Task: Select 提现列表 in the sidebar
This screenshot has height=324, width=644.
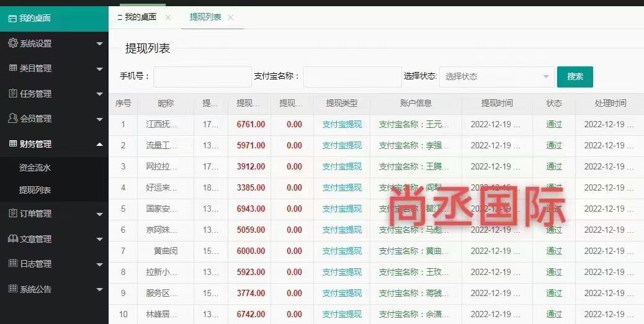Action: [x=35, y=191]
